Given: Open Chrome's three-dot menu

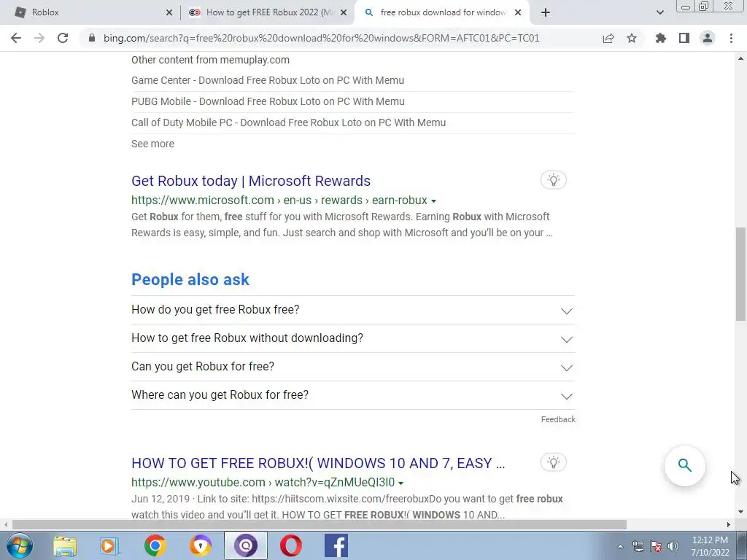Looking at the screenshot, I should pyautogui.click(x=731, y=38).
